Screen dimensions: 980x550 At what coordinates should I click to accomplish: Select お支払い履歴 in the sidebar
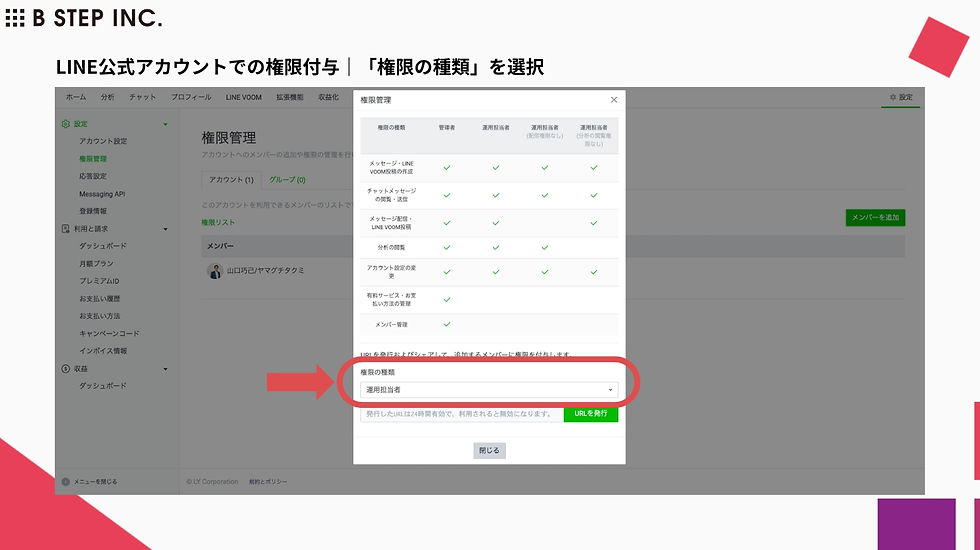pyautogui.click(x=99, y=299)
